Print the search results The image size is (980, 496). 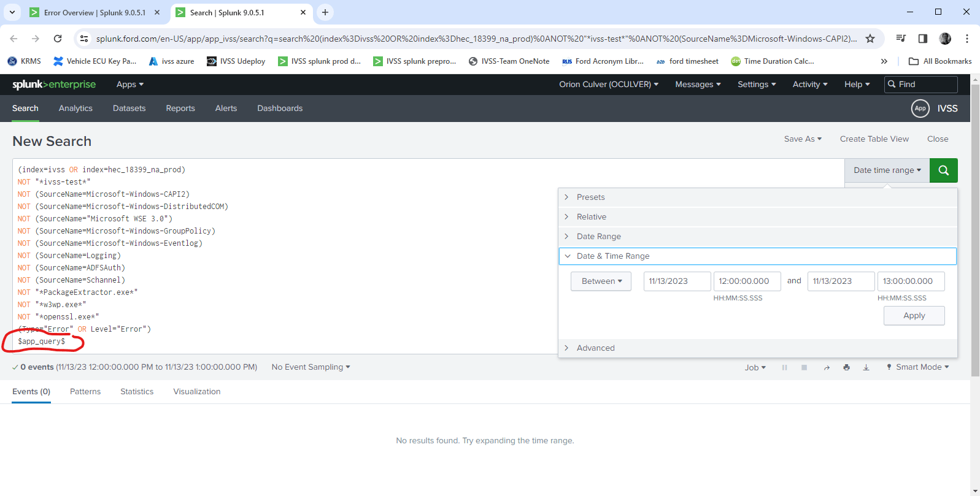coord(846,367)
